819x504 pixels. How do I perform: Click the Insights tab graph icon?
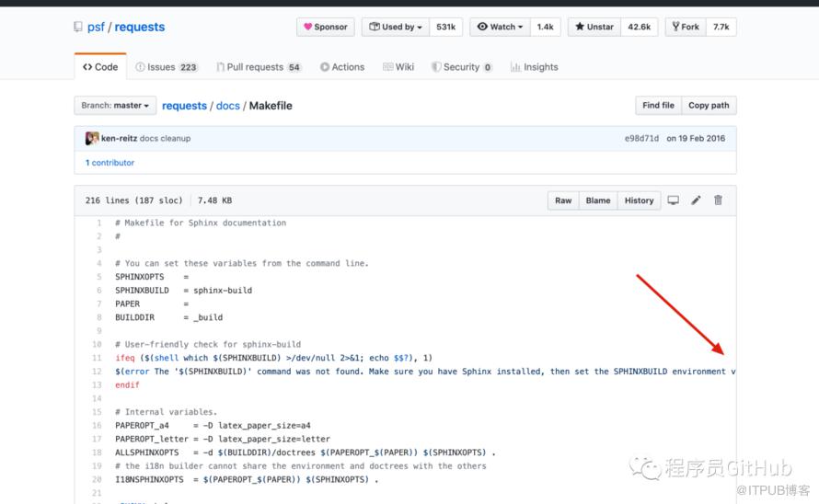515,67
